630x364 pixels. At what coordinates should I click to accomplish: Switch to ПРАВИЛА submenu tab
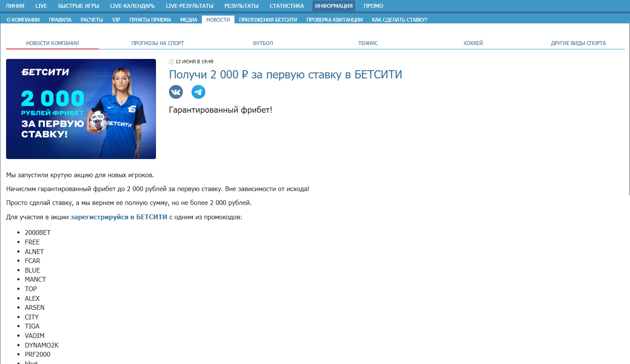click(x=60, y=19)
